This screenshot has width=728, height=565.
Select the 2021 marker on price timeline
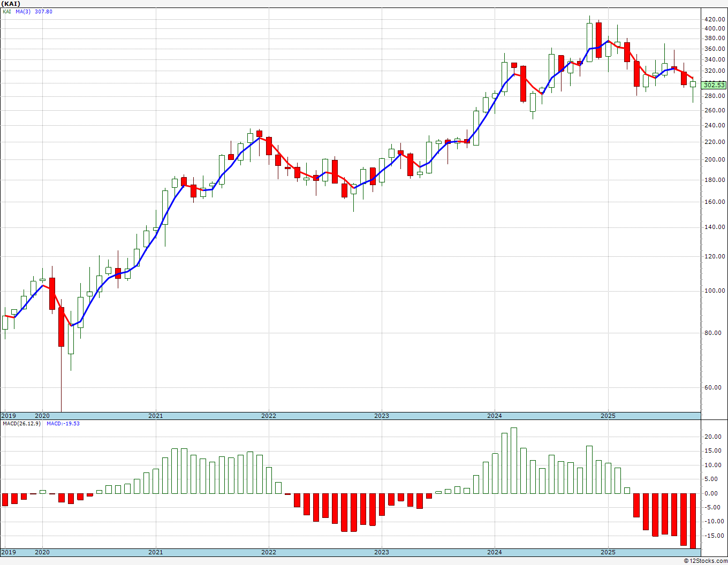click(x=155, y=416)
